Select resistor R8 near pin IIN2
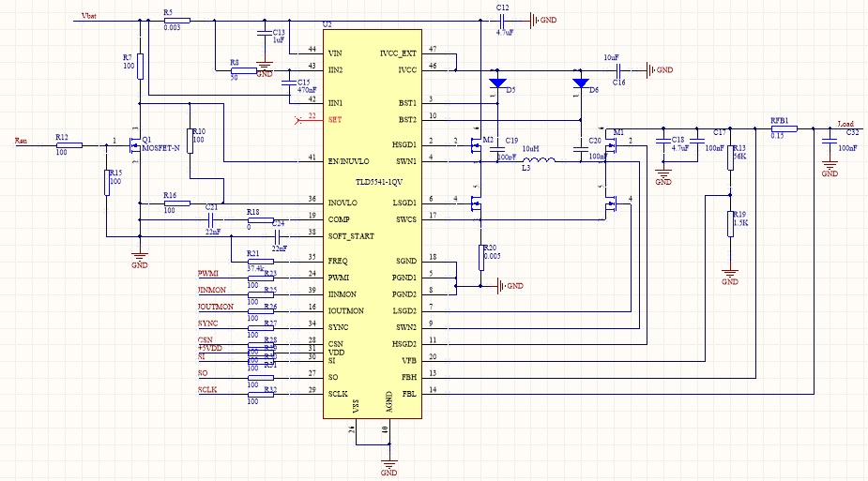Screen dimensions: 868x481 click(244, 70)
